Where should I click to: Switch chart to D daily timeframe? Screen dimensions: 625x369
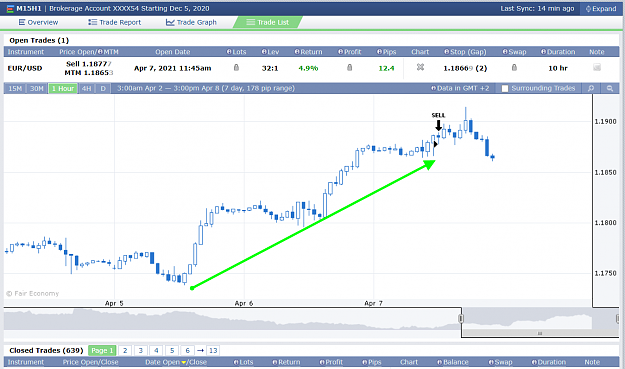(x=103, y=88)
